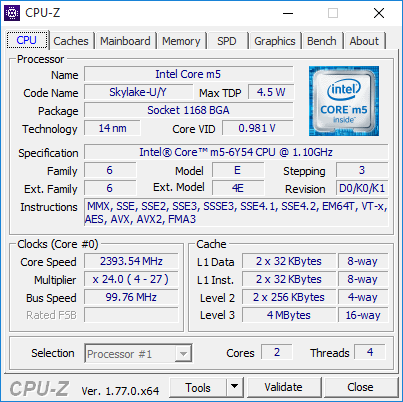Click the Tools button

(x=198, y=387)
